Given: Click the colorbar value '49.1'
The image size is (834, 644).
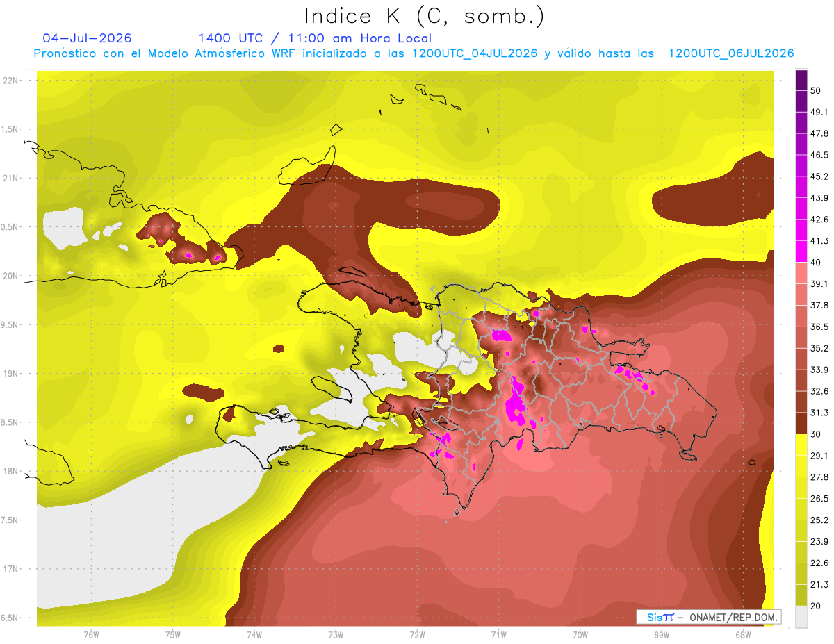Looking at the screenshot, I should pos(819,112).
